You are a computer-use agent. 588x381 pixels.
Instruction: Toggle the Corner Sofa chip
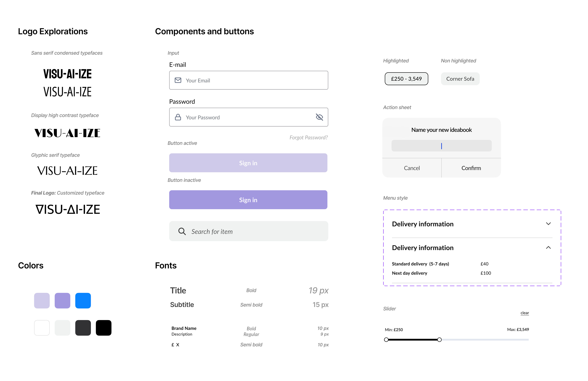tap(460, 79)
